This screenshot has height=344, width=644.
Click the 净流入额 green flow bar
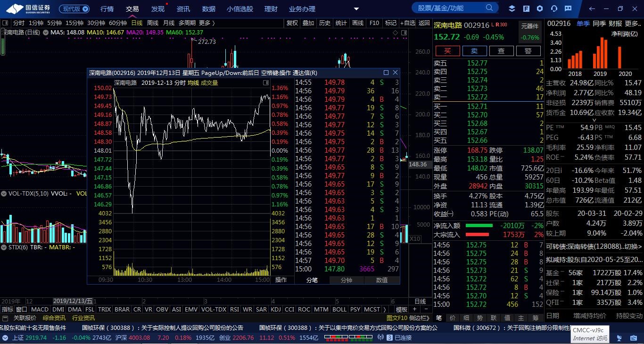coord(479,226)
